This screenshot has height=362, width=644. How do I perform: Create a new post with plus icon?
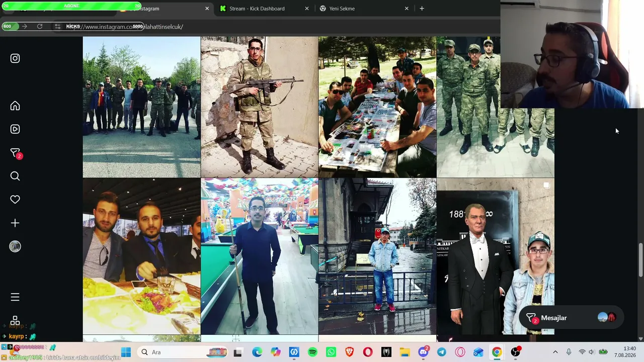coord(15,223)
